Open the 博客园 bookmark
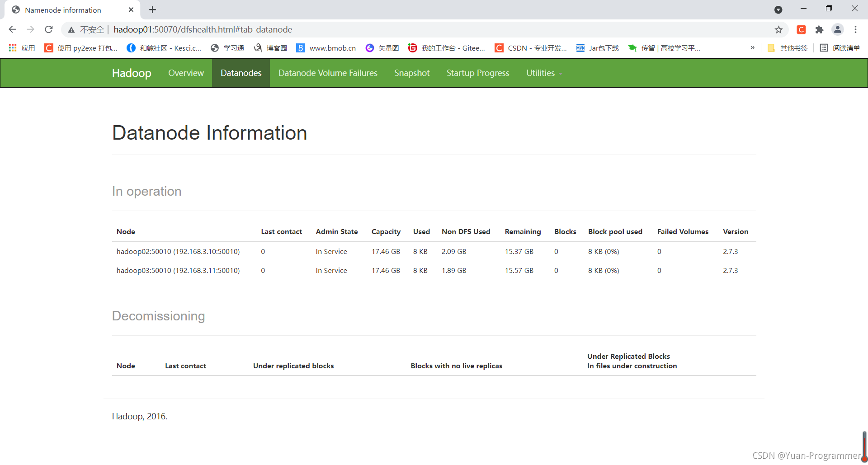Image resolution: width=868 pixels, height=465 pixels. click(270, 48)
